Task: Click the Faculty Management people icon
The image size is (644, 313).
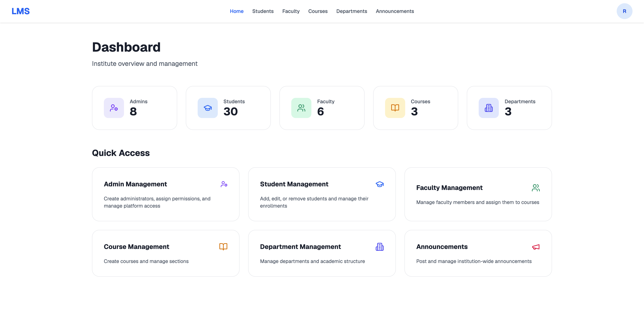Action: point(536,188)
